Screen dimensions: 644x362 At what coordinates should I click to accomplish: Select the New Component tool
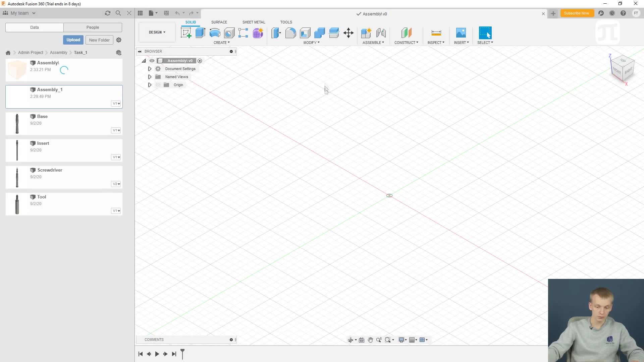(366, 33)
